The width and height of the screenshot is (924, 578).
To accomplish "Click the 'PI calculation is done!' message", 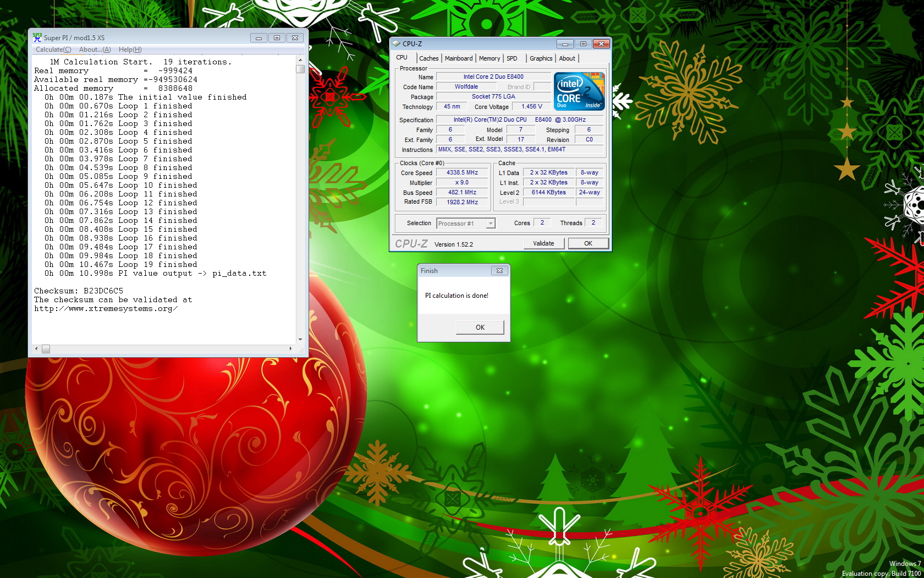I will click(457, 296).
